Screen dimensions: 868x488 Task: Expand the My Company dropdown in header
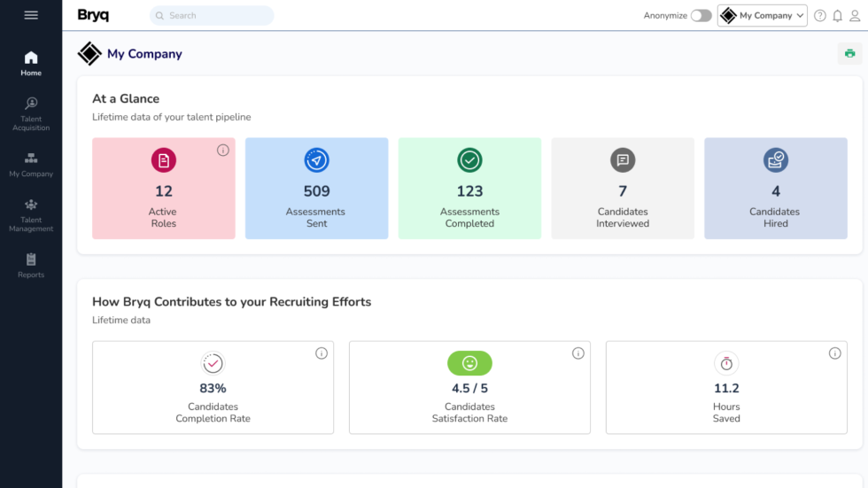point(762,16)
